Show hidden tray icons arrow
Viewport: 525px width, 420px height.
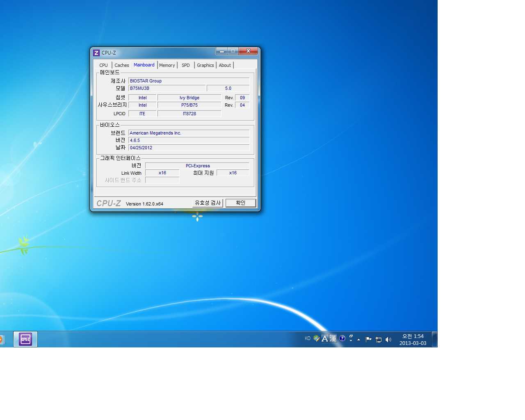pyautogui.click(x=358, y=340)
